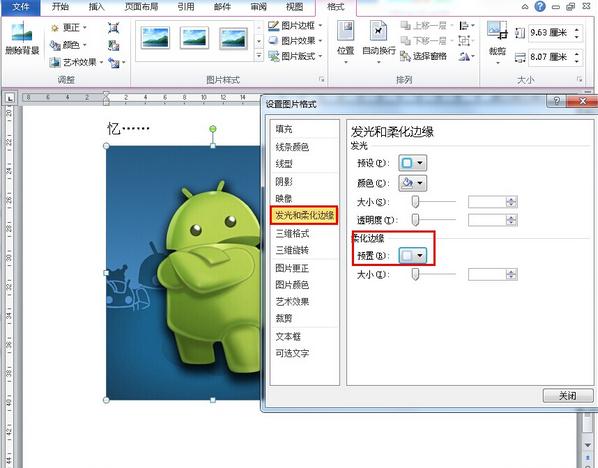Open Picture Effects (图片效果) icon
This screenshot has height=468, width=598.
pos(273,41)
